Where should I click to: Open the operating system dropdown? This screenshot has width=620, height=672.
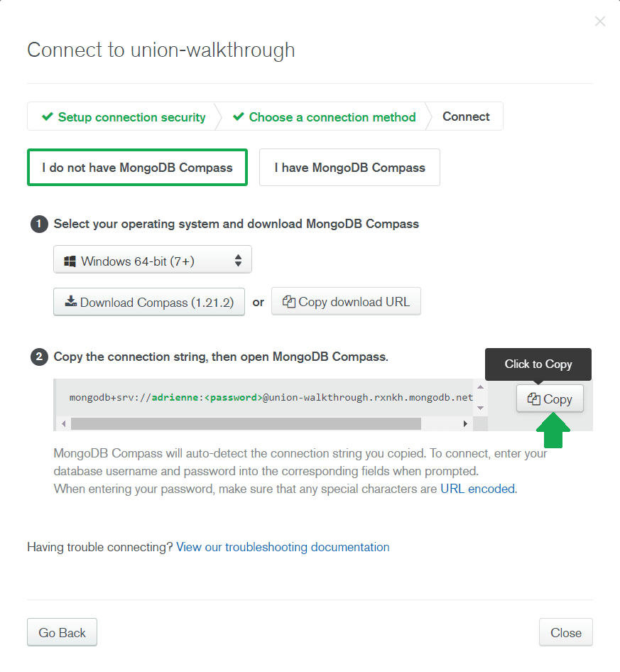coord(153,259)
